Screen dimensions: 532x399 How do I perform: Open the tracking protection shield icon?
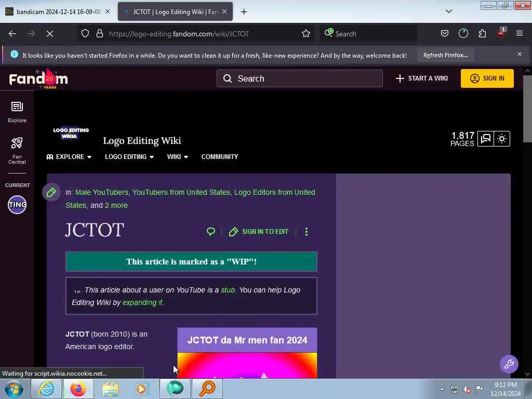coord(85,34)
